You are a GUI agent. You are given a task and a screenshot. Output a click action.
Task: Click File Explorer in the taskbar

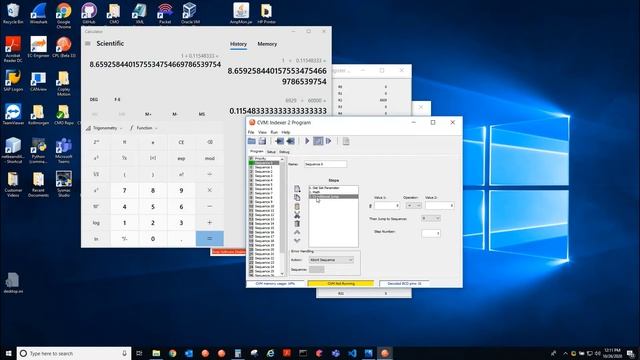point(156,353)
